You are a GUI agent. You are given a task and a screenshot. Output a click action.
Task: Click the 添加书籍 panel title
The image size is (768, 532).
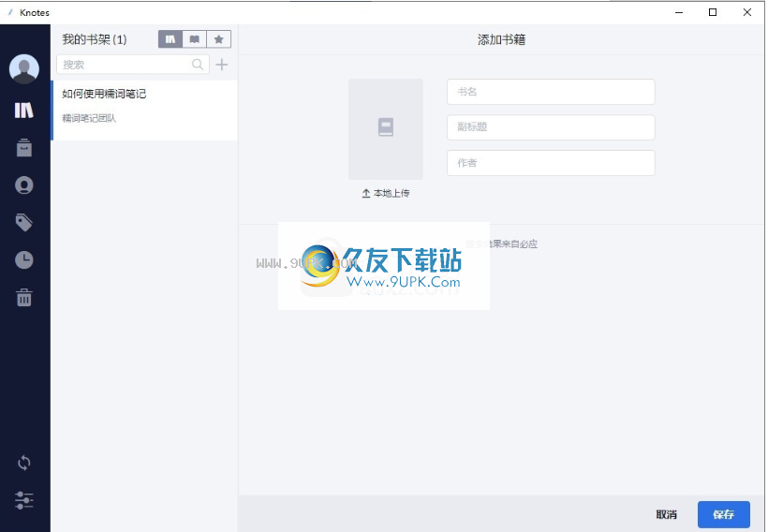(x=502, y=39)
